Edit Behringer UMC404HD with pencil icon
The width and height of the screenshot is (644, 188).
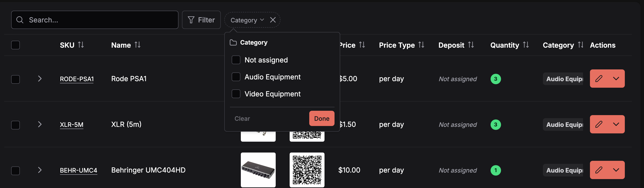tap(599, 170)
